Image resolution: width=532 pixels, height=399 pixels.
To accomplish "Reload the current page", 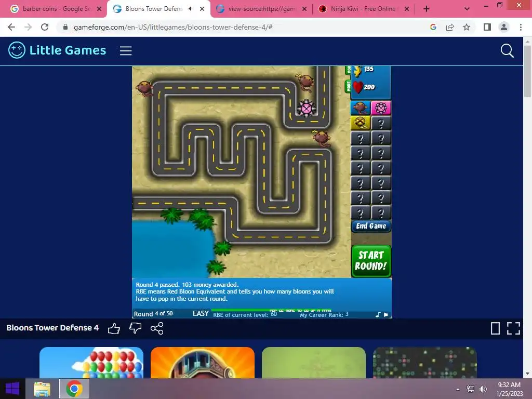I will [45, 27].
